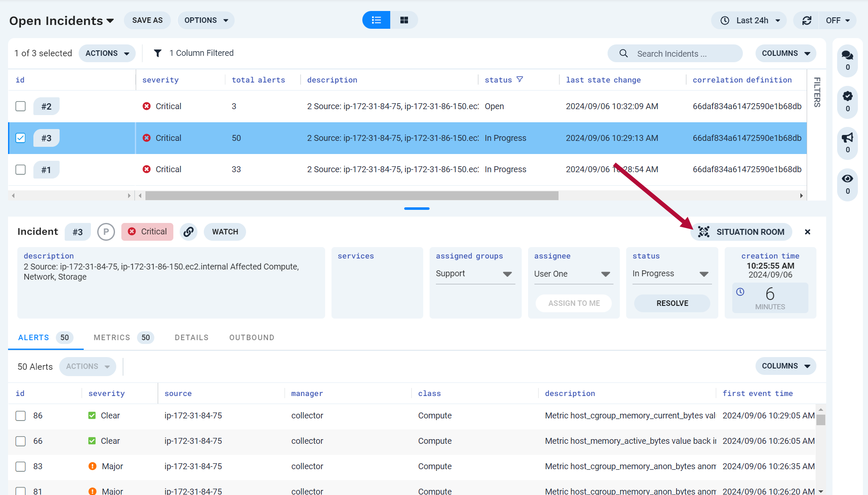Open the auto-refresh OFF dropdown
This screenshot has height=495, width=868.
(x=838, y=20)
